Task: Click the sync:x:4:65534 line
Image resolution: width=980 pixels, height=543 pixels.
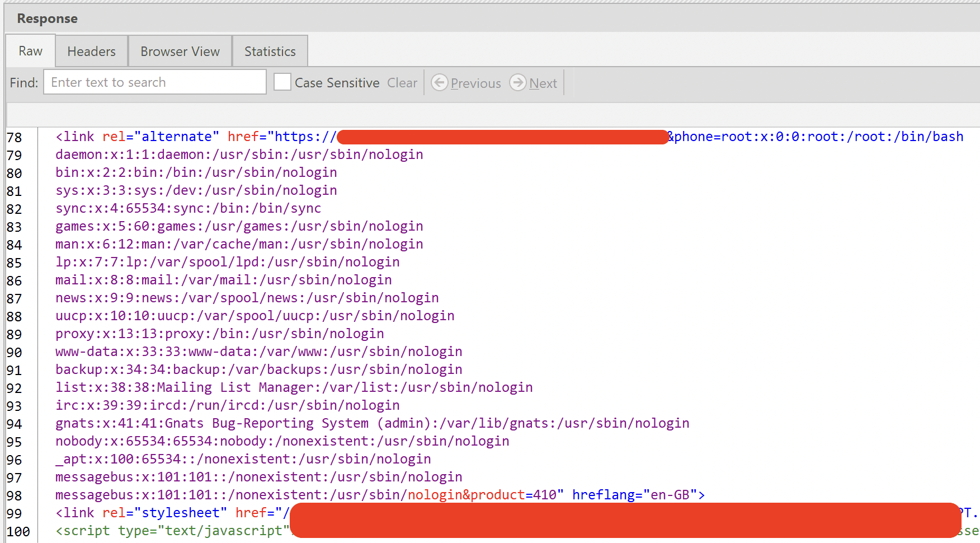Action: [x=188, y=208]
